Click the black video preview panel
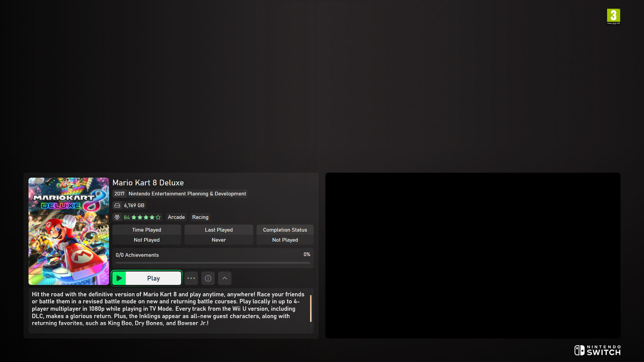The image size is (644, 362). tap(473, 255)
